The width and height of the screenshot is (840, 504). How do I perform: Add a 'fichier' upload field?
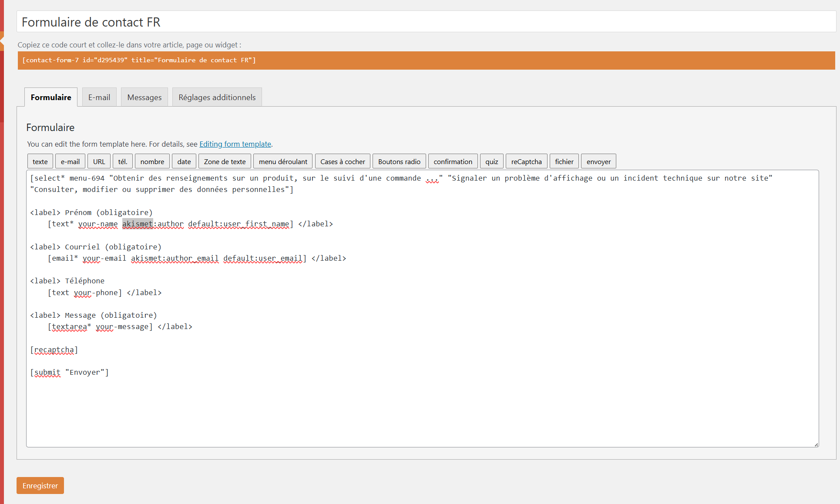point(564,161)
